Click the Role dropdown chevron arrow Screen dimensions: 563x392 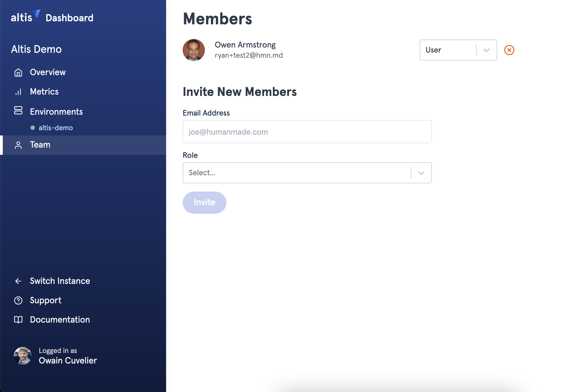tap(421, 173)
